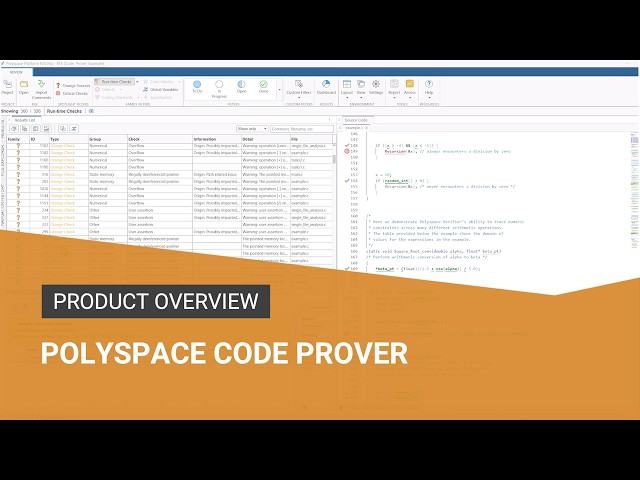Filter results by To Do status
This screenshot has height=480, width=640.
coord(197,87)
